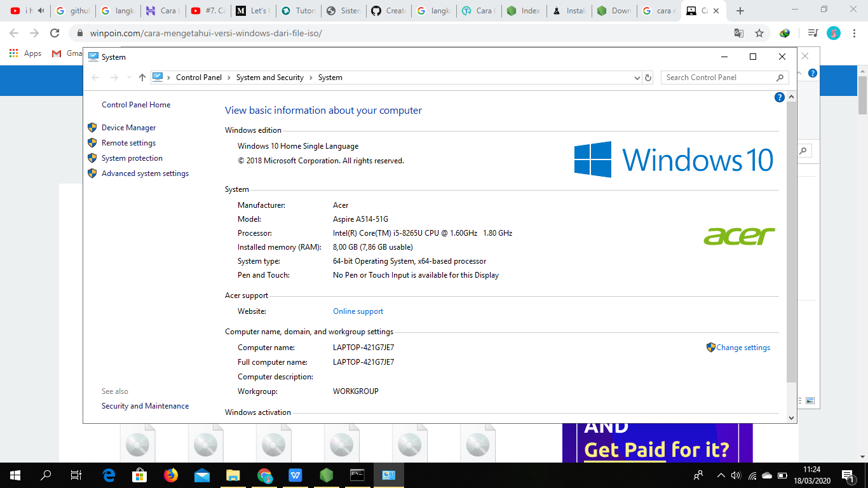Open the Chrome media control icon
Image resolution: width=868 pixels, height=488 pixels.
click(812, 33)
